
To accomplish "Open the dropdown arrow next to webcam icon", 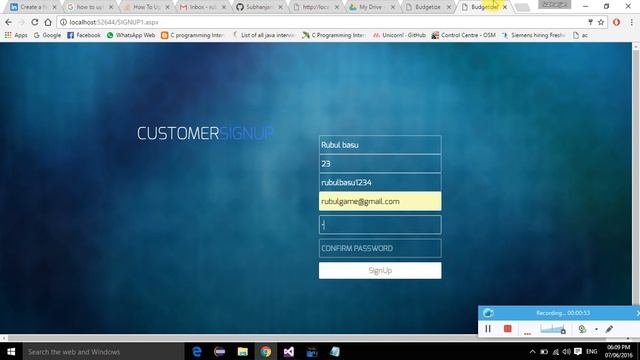I will coord(596,329).
